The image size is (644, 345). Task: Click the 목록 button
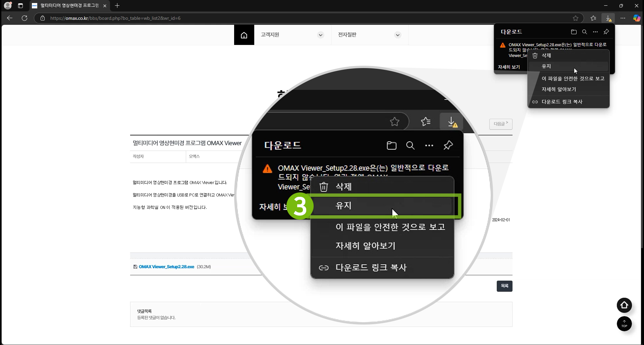504,286
